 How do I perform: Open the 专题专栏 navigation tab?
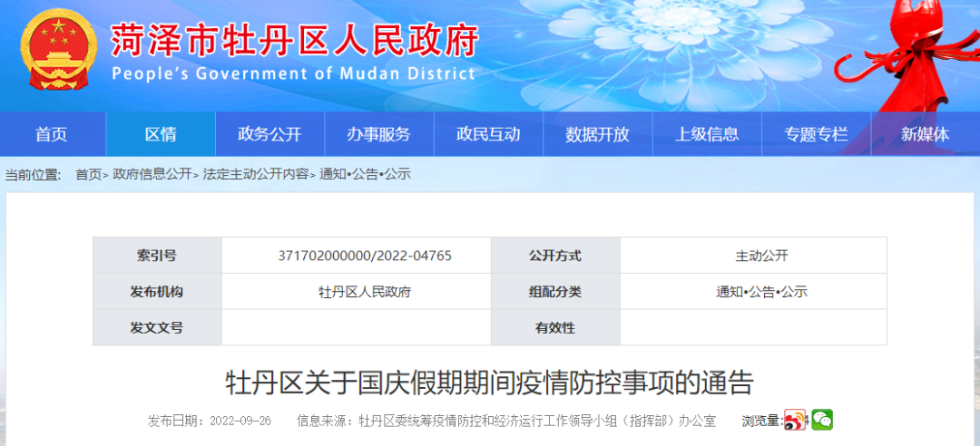click(x=817, y=133)
